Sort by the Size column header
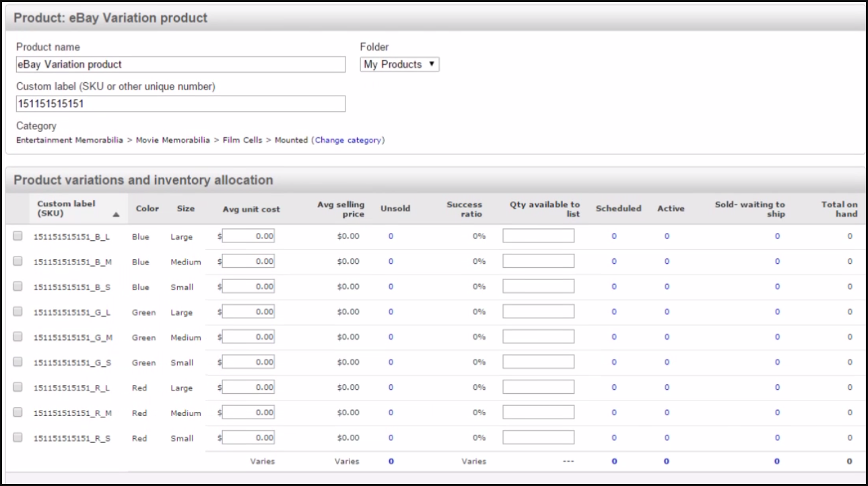Viewport: 868px width, 486px height. coord(186,209)
